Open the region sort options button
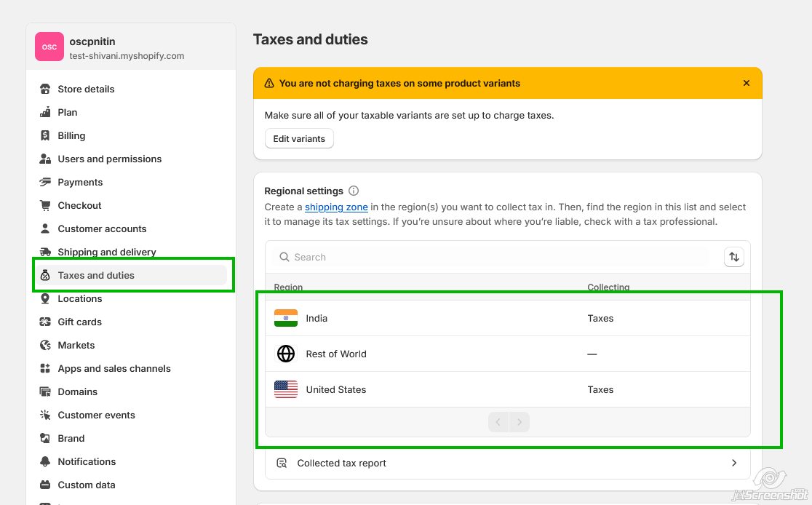The width and height of the screenshot is (812, 505). 734,257
